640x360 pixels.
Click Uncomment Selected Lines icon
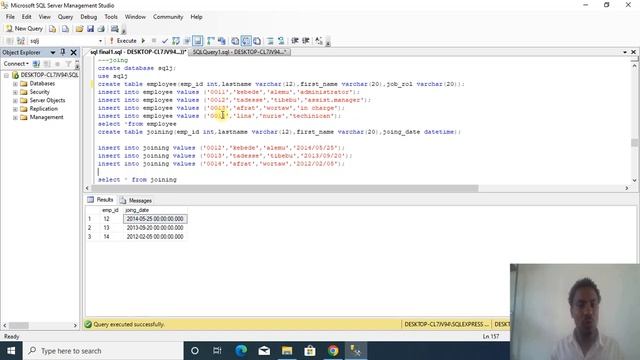(x=281, y=41)
